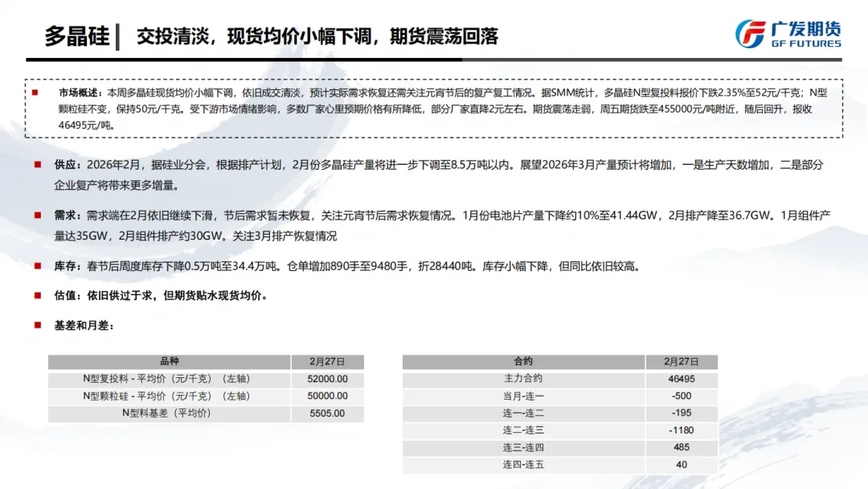Select value -195
This screenshot has width=868, height=489.
682,413
